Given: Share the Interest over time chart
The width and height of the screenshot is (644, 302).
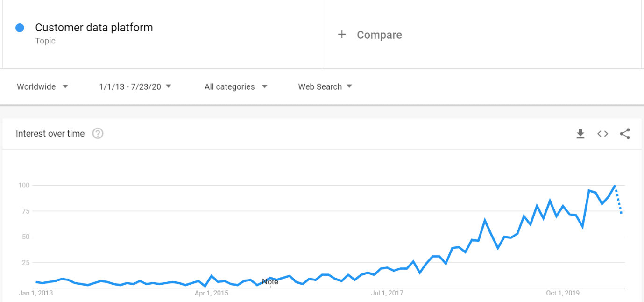Looking at the screenshot, I should pos(625,134).
